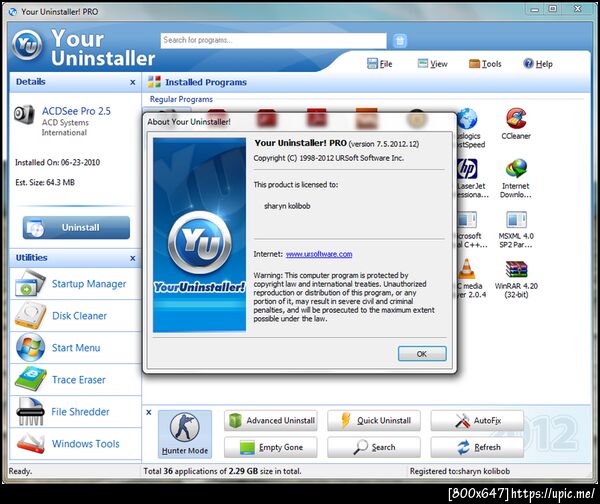Click the YourUninstaller! logo in About dialog
The image size is (600, 504).
(x=199, y=235)
